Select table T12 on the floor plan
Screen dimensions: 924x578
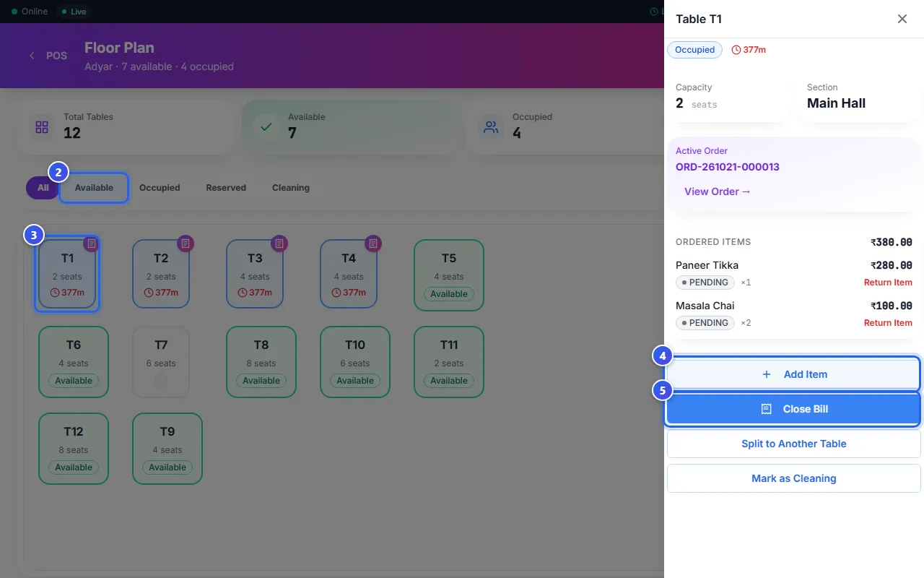point(74,449)
